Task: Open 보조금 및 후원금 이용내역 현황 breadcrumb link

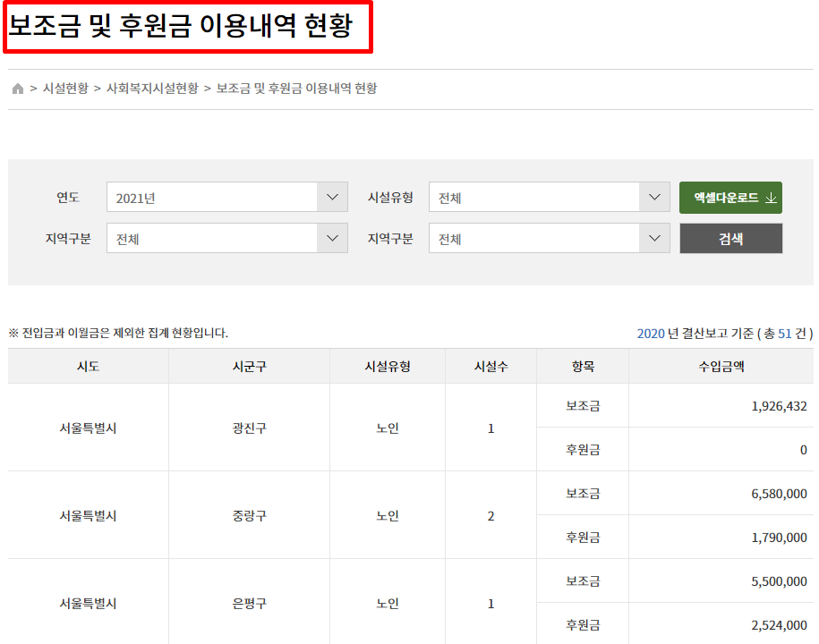Action: click(x=296, y=89)
